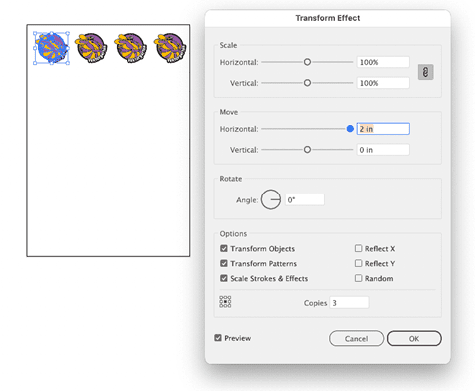Enable Reflect X checkbox
The width and height of the screenshot is (475, 391).
(x=358, y=248)
